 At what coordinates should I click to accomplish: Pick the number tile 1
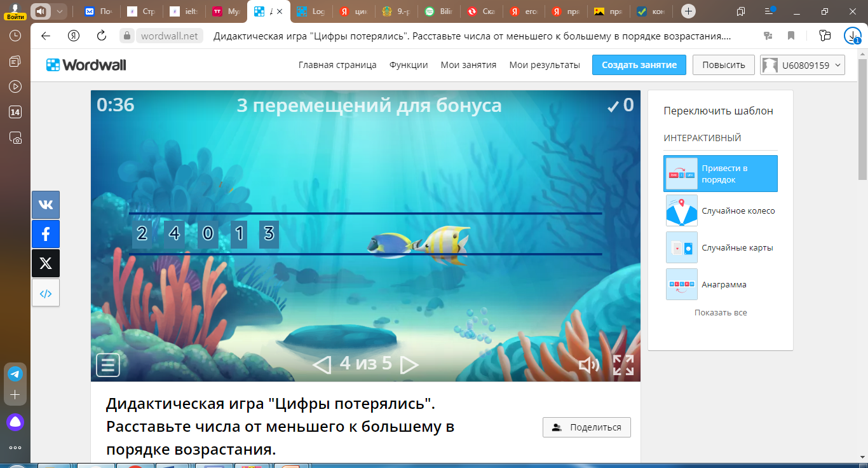(239, 234)
